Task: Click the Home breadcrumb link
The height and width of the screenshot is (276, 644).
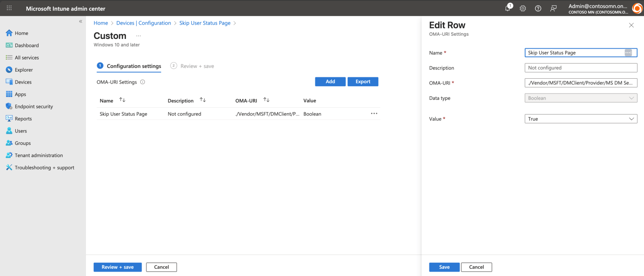Action: coord(101,23)
